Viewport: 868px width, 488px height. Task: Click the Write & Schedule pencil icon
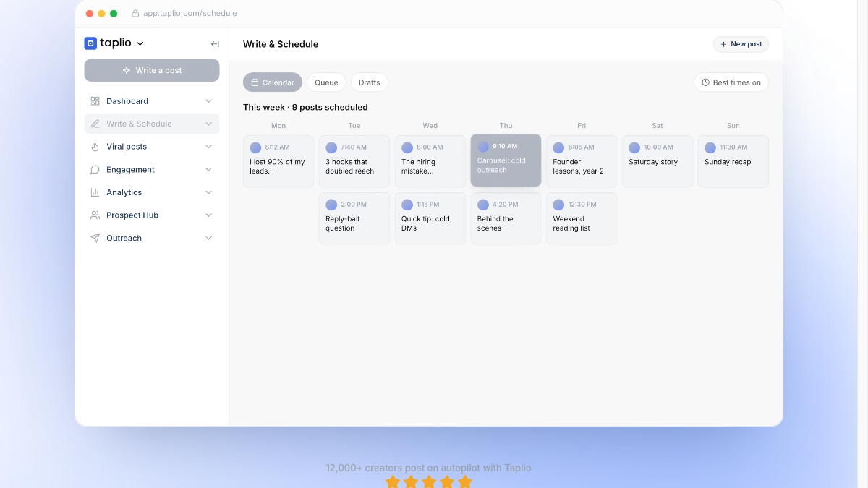pyautogui.click(x=95, y=124)
